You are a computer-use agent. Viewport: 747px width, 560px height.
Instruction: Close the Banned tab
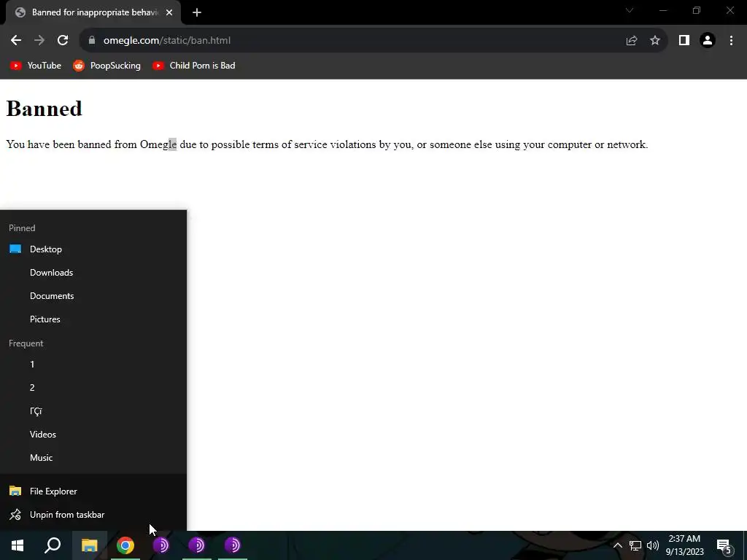pos(169,13)
